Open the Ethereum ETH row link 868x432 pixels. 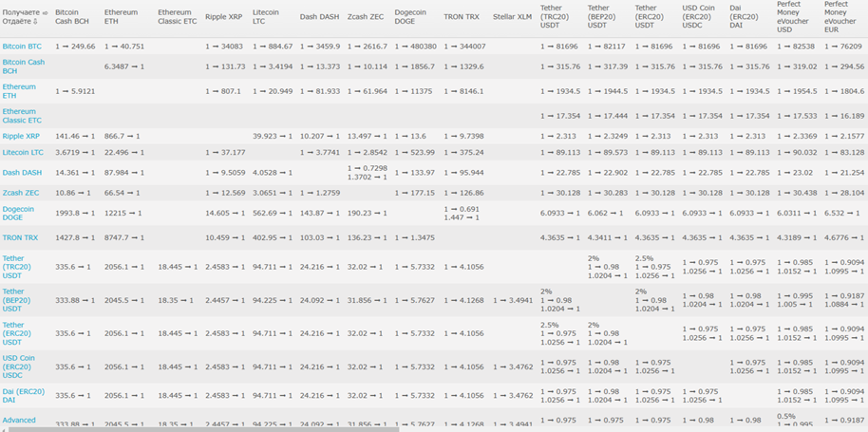19,91
